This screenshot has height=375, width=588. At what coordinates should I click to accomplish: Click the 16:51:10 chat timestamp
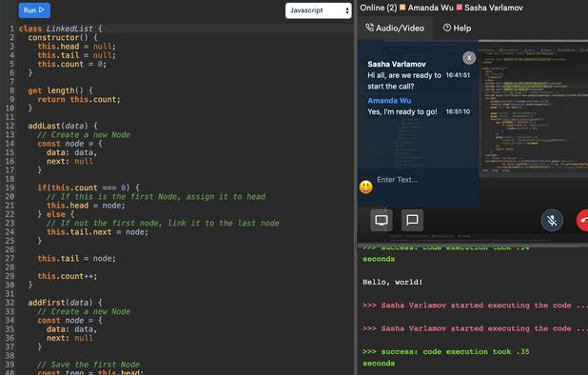tap(458, 111)
